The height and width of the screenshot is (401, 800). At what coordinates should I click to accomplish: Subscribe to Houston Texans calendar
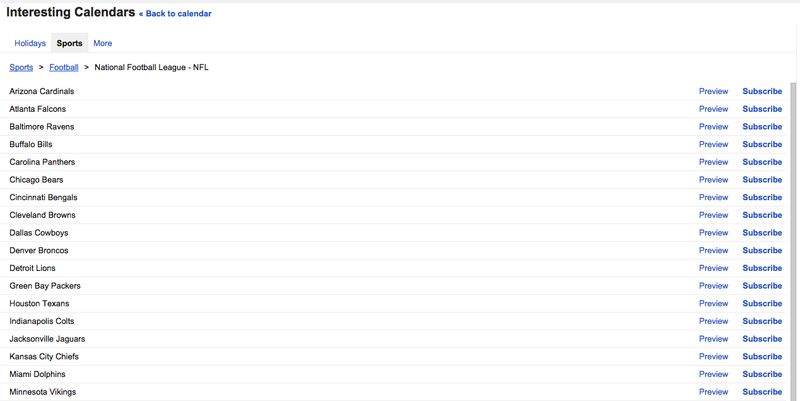click(762, 304)
